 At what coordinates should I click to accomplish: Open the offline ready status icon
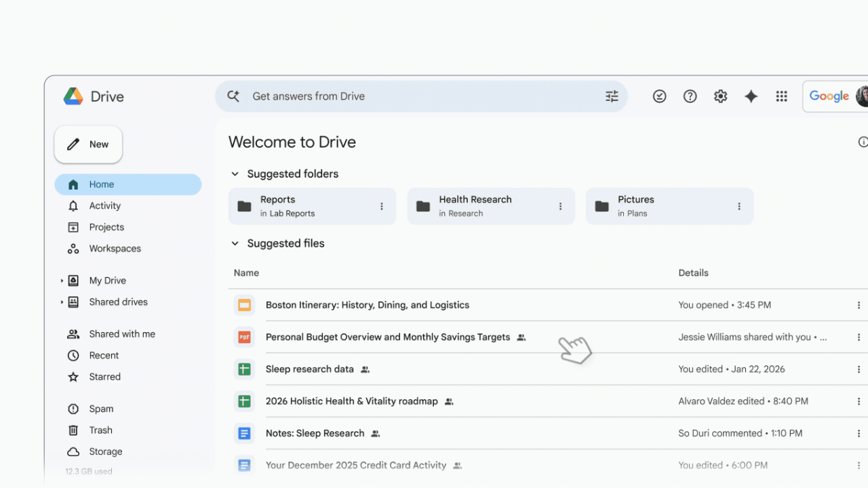click(x=659, y=96)
